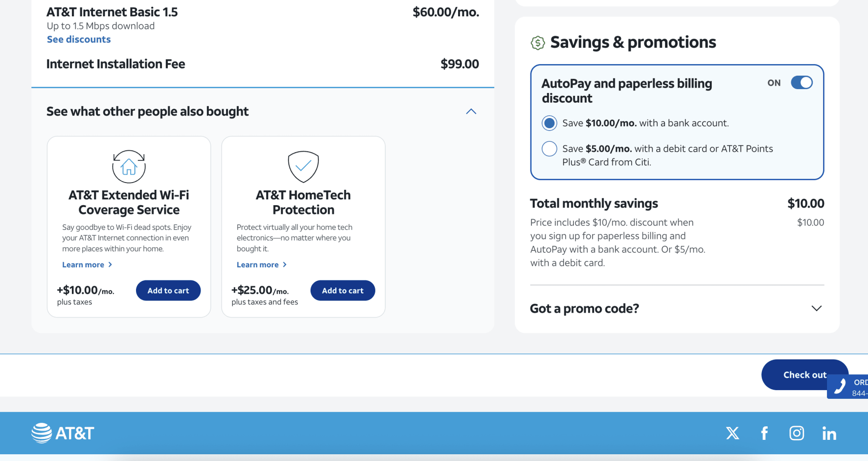Open AT&T's Instagram page
Viewport: 868px width, 461px height.
pos(797,433)
